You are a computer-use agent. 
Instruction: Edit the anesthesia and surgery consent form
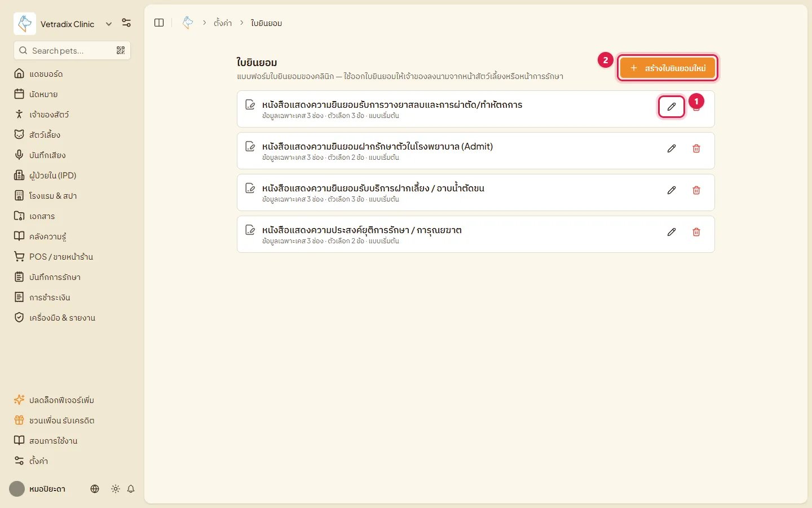point(672,107)
